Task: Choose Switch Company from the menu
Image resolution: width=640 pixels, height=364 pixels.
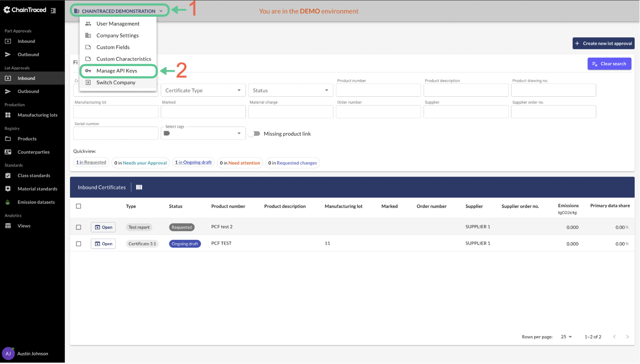Action: (116, 83)
